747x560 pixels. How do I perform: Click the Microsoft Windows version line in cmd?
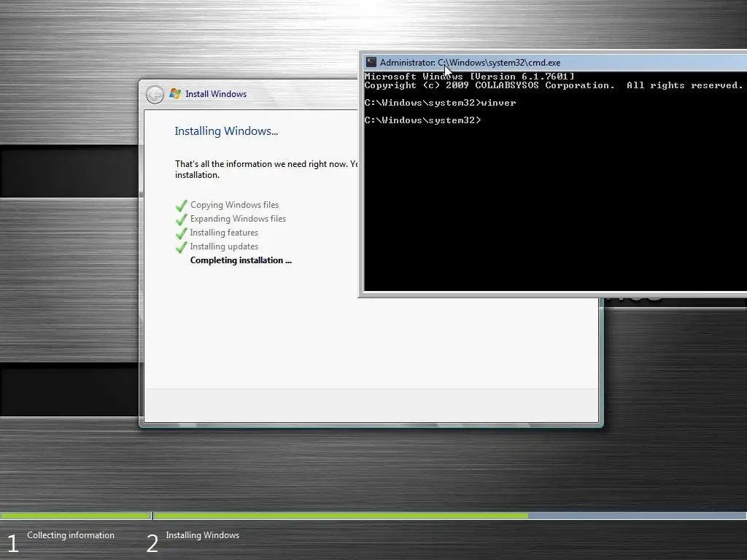pyautogui.click(x=469, y=76)
